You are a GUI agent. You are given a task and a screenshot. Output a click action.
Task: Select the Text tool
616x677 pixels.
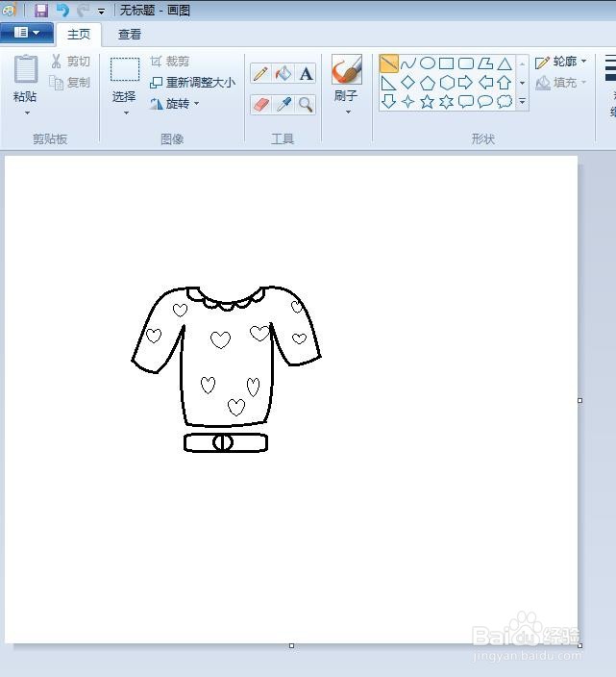pyautogui.click(x=306, y=73)
